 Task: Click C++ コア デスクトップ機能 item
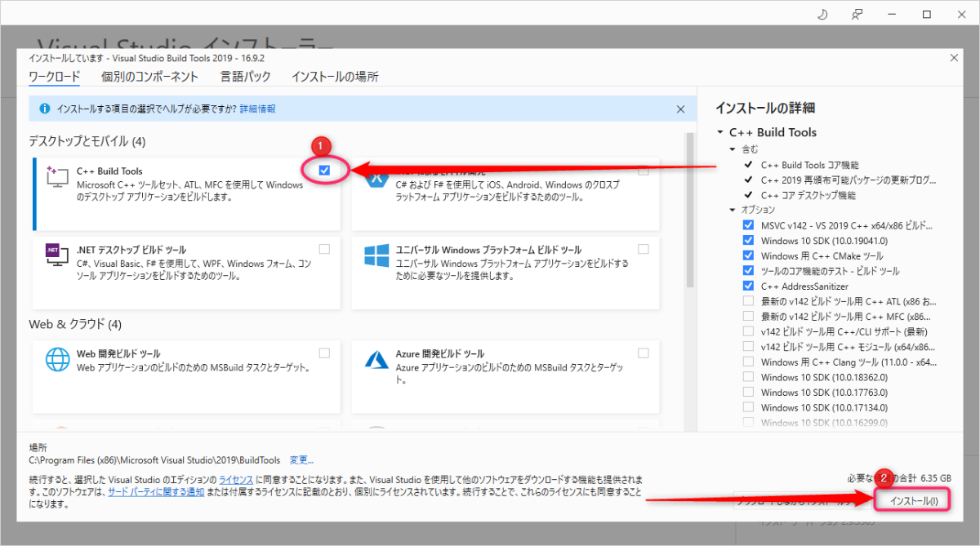808,195
